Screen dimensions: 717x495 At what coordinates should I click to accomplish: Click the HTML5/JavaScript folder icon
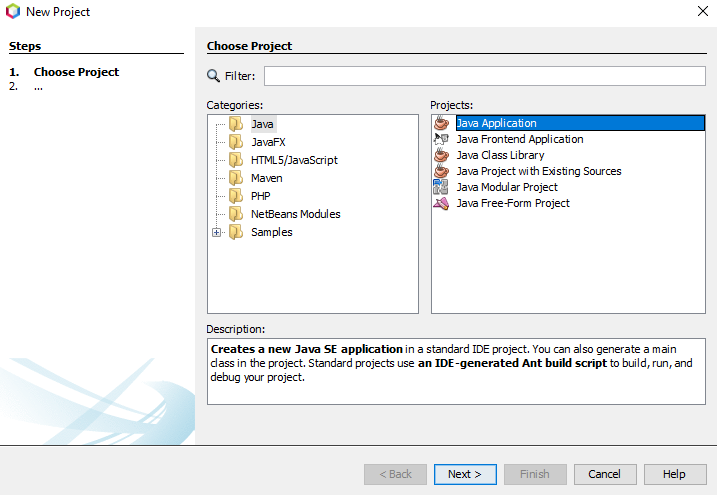click(236, 160)
